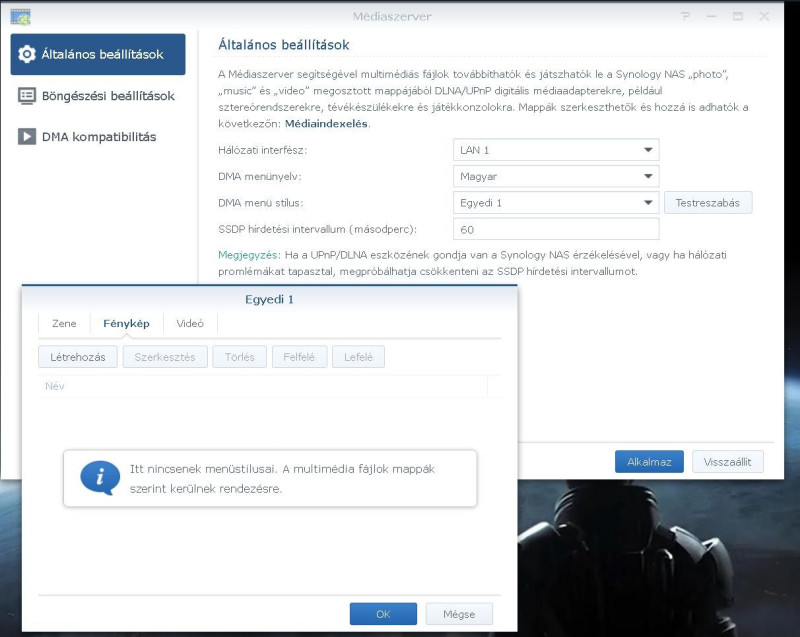Click the Felfelé button
The image size is (800, 637).
coord(299,357)
